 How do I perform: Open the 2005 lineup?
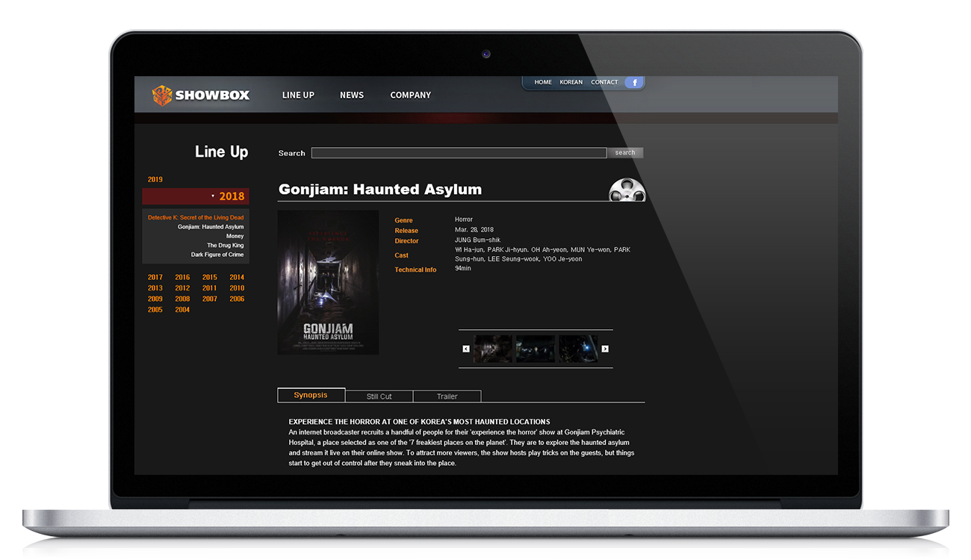(x=155, y=310)
